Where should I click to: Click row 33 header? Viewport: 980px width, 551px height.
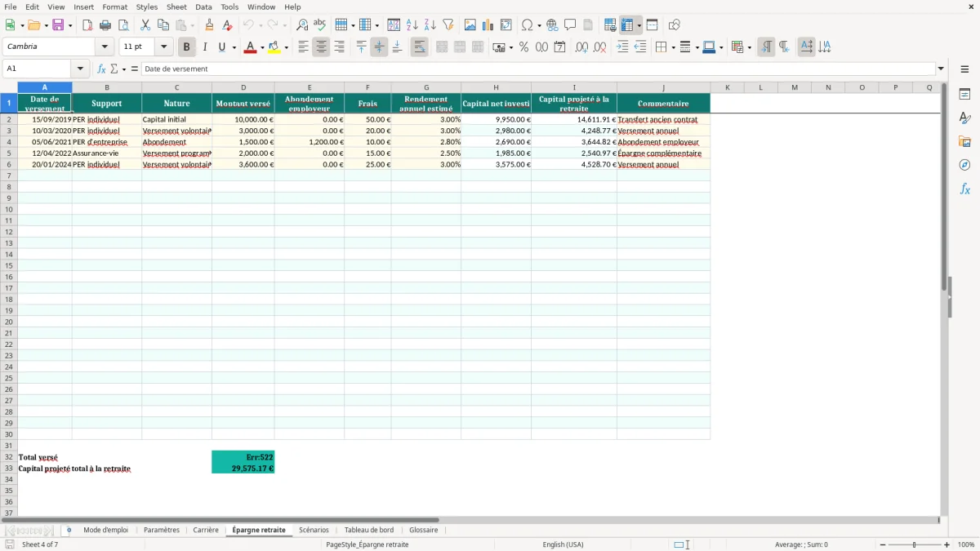coord(9,469)
